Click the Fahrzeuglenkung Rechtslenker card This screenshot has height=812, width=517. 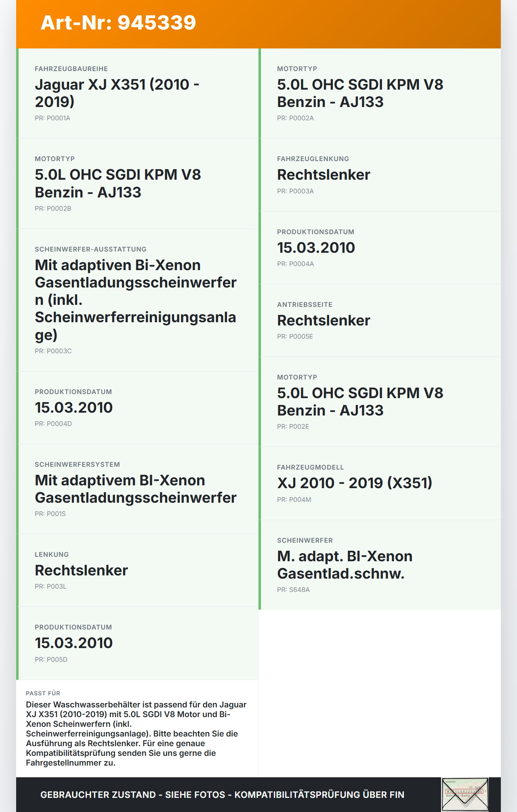point(380,175)
